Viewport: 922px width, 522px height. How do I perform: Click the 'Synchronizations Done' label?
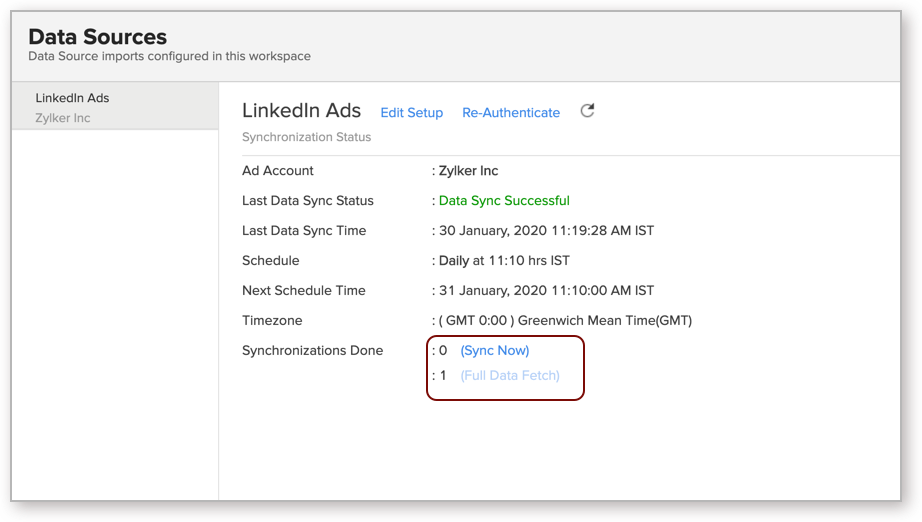click(312, 350)
